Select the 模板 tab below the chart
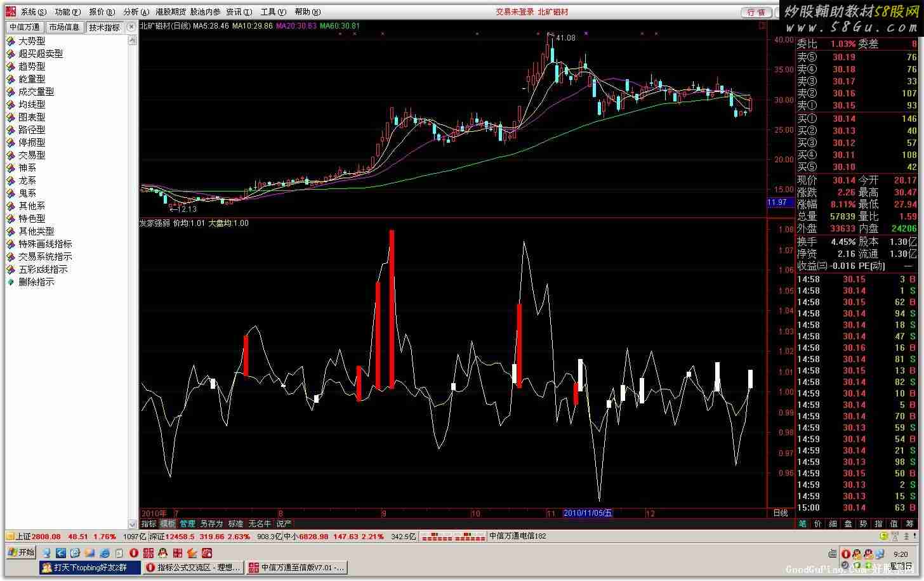 coord(168,524)
